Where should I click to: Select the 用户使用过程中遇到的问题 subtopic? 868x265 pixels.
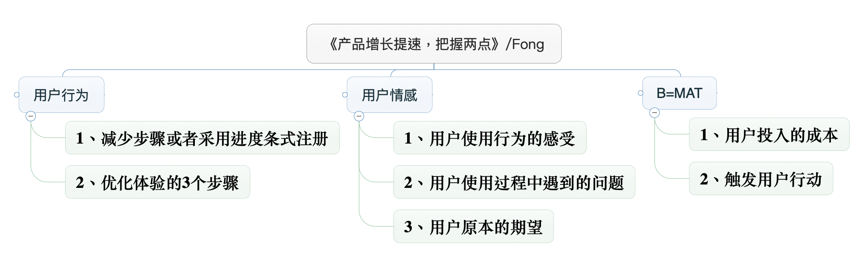tap(514, 182)
